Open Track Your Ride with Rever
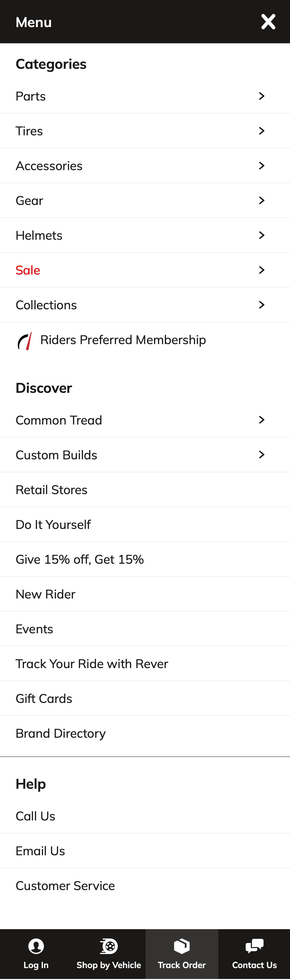This screenshot has width=290, height=980. tap(92, 663)
